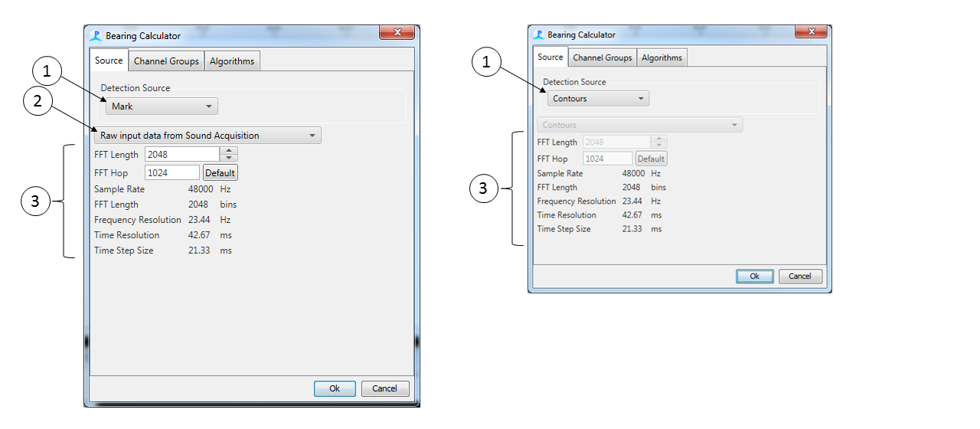The width and height of the screenshot is (980, 429).
Task: Click the Frequency Resolution label in right window
Action: pyautogui.click(x=577, y=201)
